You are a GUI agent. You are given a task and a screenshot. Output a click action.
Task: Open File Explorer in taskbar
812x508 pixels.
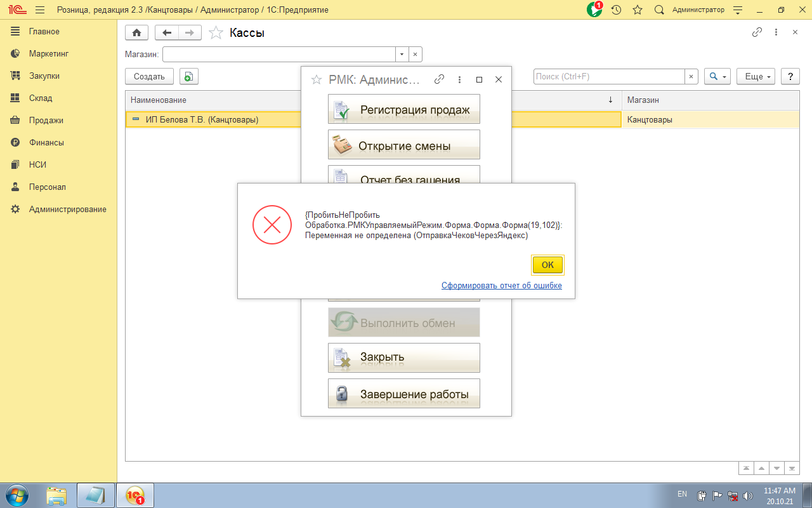coord(57,495)
